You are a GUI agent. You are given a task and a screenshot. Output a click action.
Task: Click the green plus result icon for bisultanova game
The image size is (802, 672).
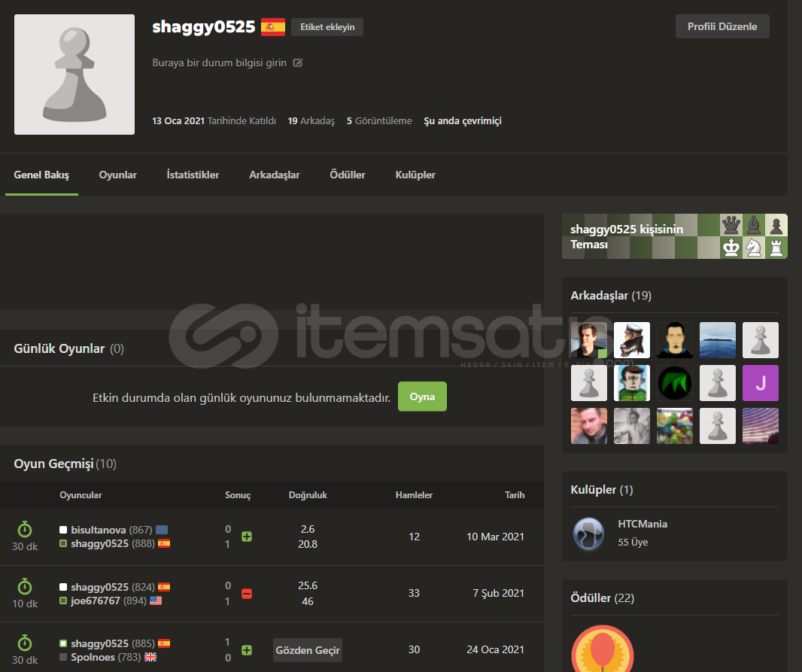247,537
